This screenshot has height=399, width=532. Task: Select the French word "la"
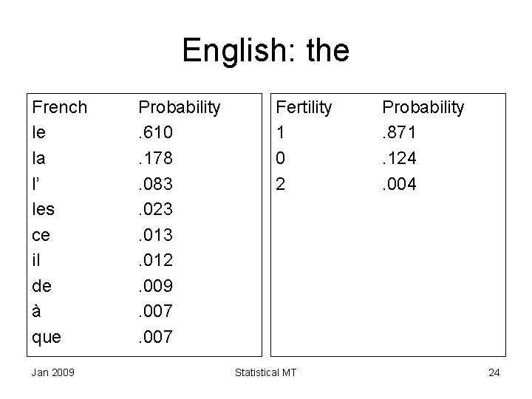(39, 157)
